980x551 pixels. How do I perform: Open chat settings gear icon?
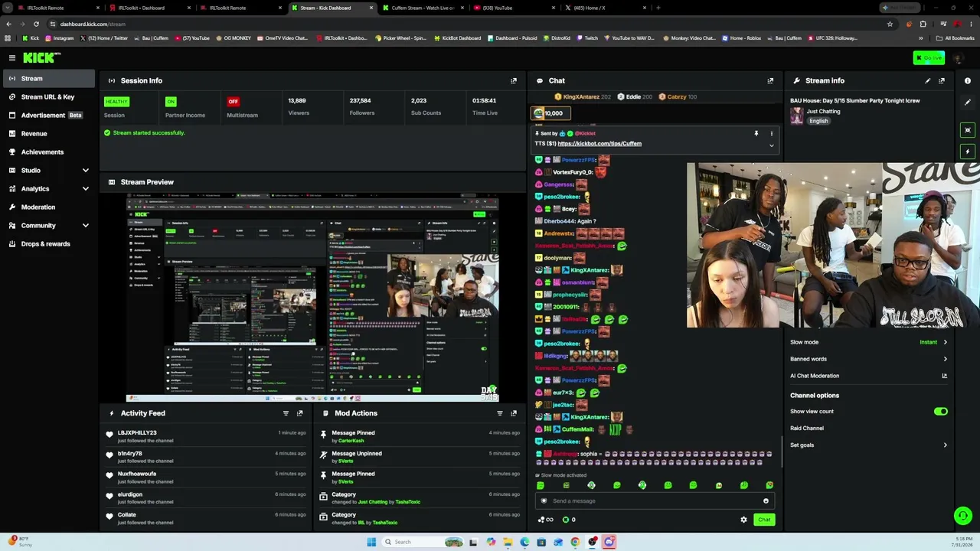743,520
